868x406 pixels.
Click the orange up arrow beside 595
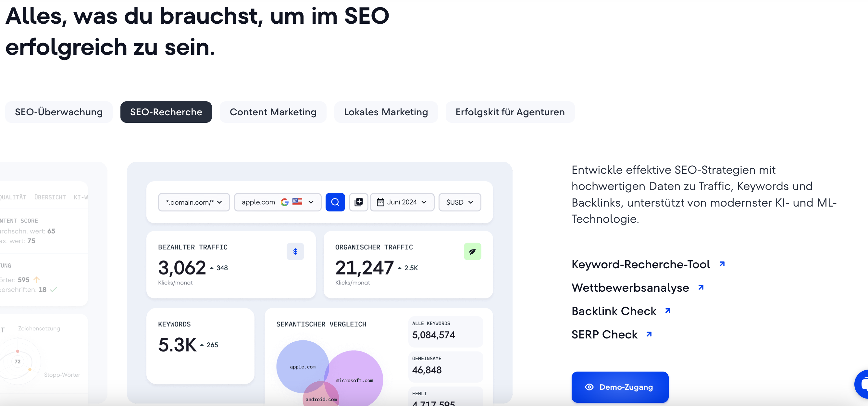tap(36, 280)
